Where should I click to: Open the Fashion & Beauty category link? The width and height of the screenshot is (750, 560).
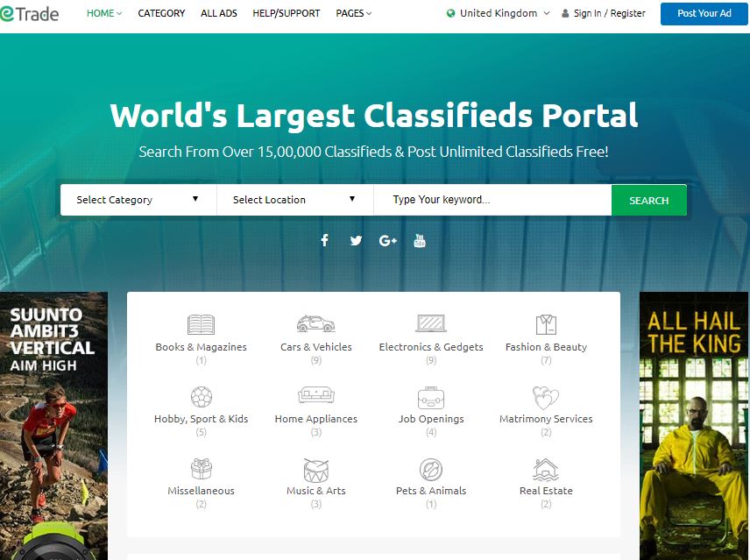[x=546, y=347]
